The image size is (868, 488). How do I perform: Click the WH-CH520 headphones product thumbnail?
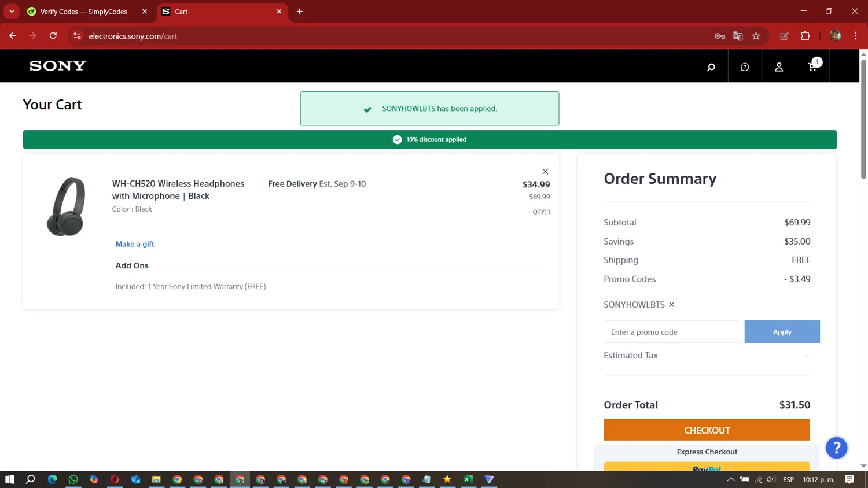[66, 206]
